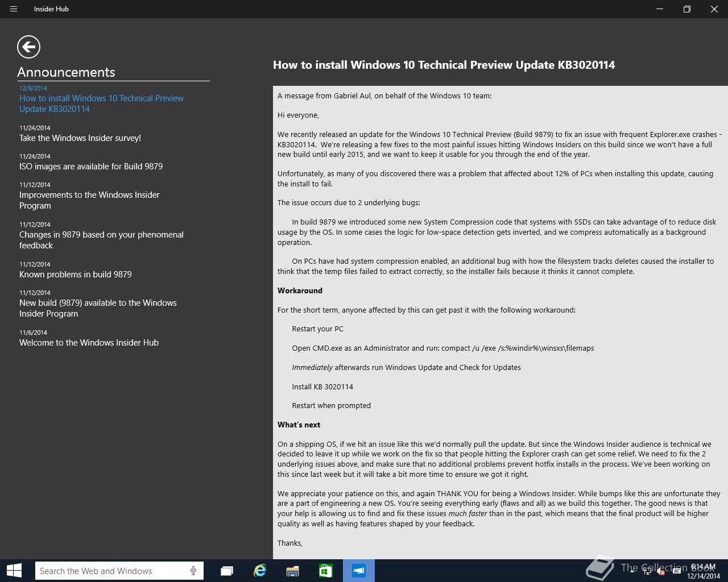Image resolution: width=728 pixels, height=582 pixels.
Task: Open 'ISO images are available for Build 9879'
Action: (x=91, y=167)
